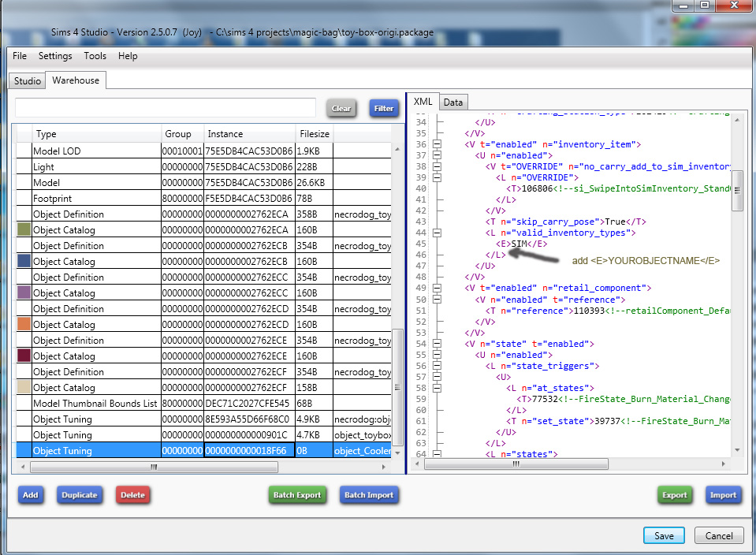
Task: Switch to the Data tab
Action: pyautogui.click(x=452, y=102)
